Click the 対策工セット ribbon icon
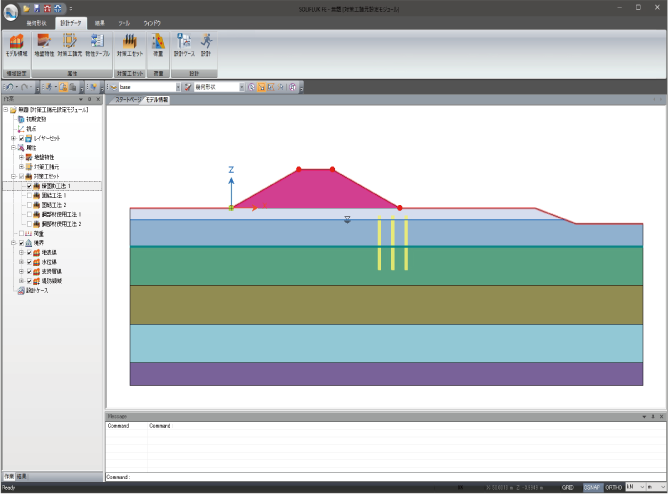Screen dimensions: 668x494 (130, 45)
